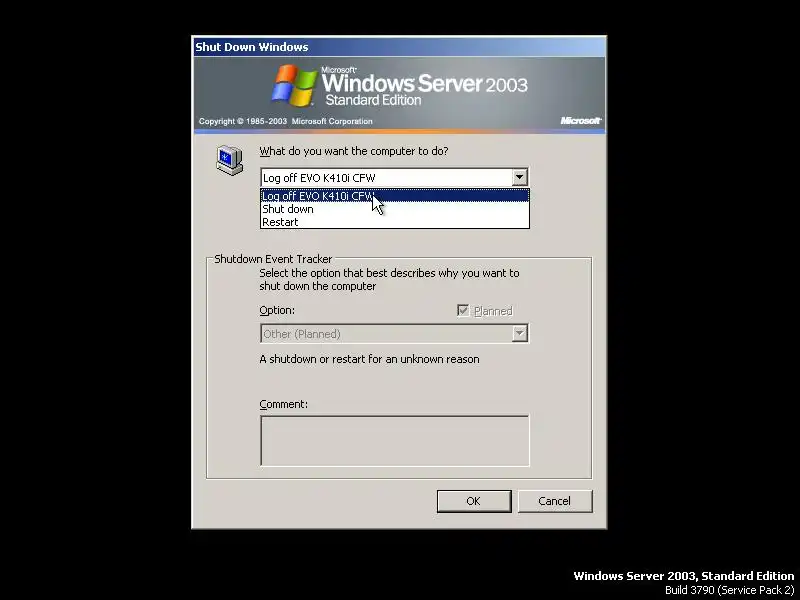
Task: Click inside the Comment text box
Action: [x=394, y=441]
